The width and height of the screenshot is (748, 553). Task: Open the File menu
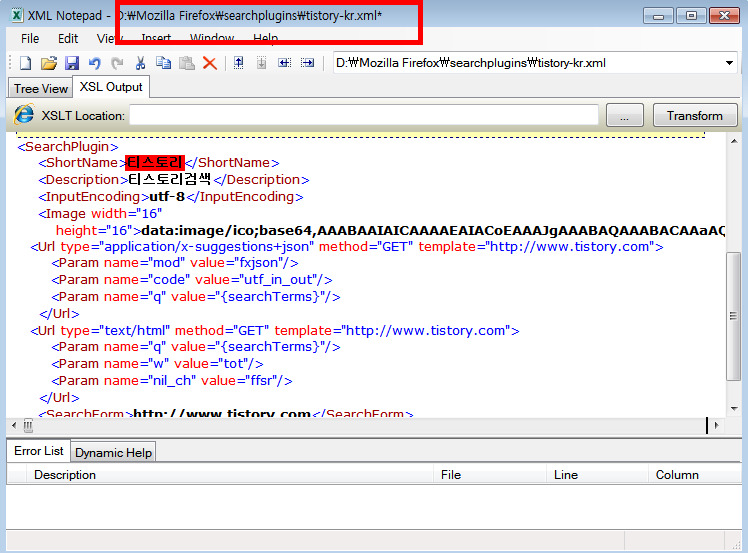tap(30, 38)
